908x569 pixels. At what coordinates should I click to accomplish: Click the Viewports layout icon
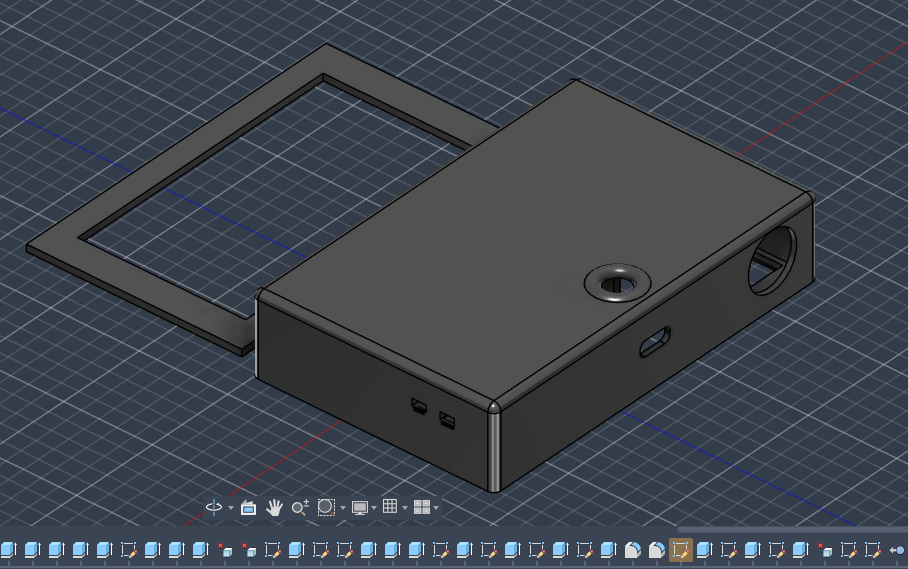pyautogui.click(x=422, y=508)
